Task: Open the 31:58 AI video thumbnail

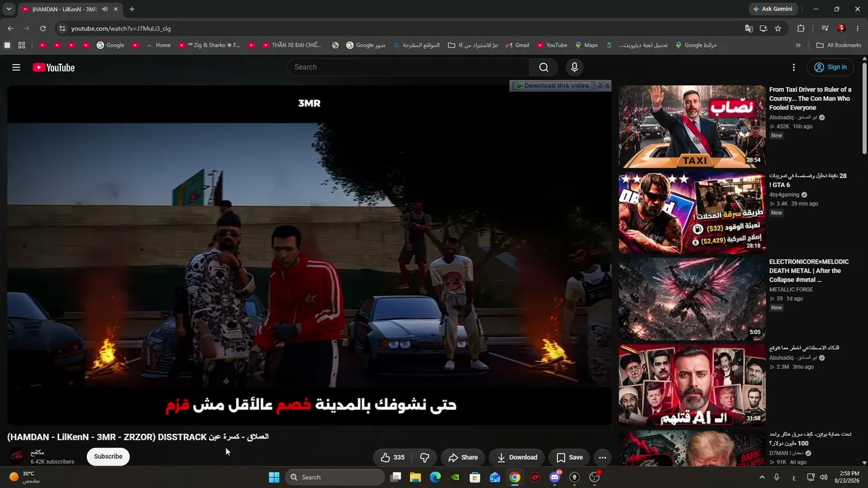Action: [x=692, y=385]
